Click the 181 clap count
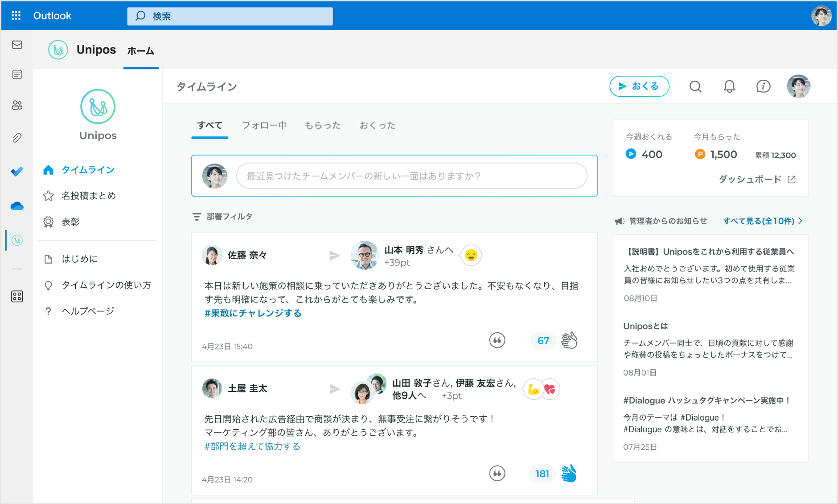The height and width of the screenshot is (504, 838). coord(542,473)
